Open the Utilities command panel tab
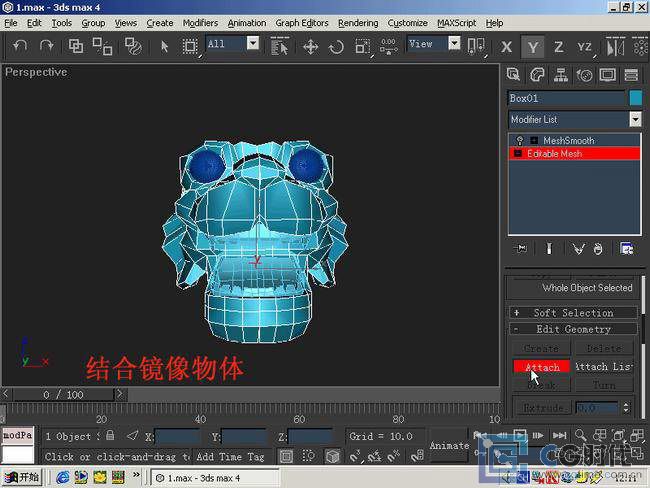The height and width of the screenshot is (488, 650). [x=631, y=75]
